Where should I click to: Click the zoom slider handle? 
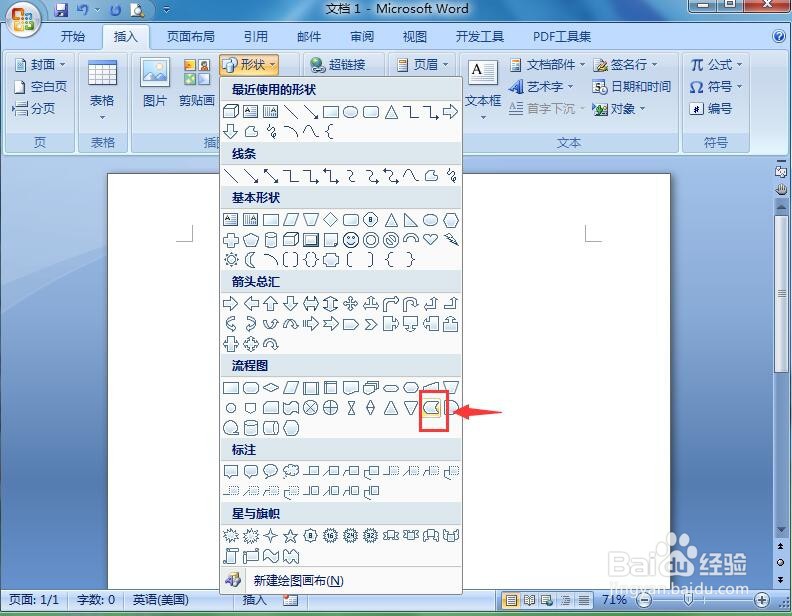[x=688, y=600]
